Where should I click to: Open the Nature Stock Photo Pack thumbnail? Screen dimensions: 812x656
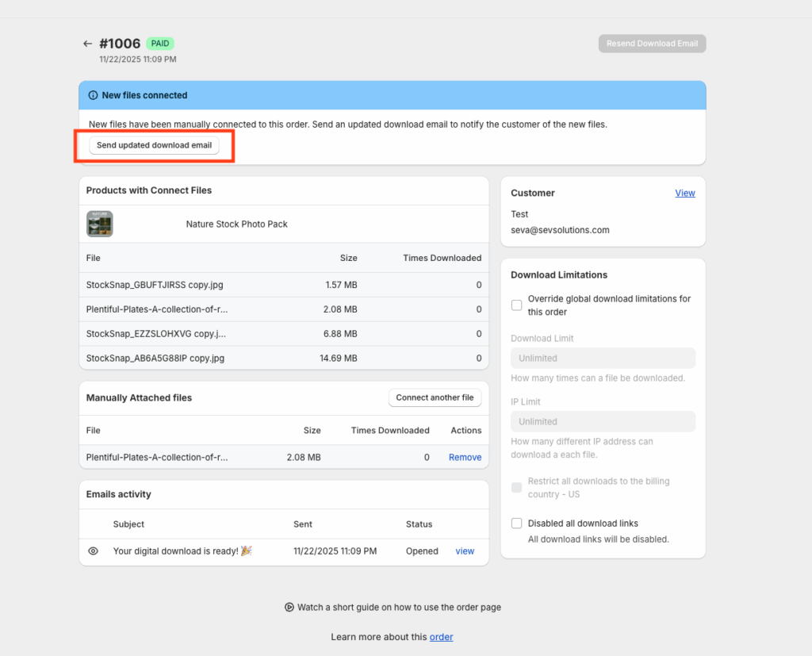(100, 224)
